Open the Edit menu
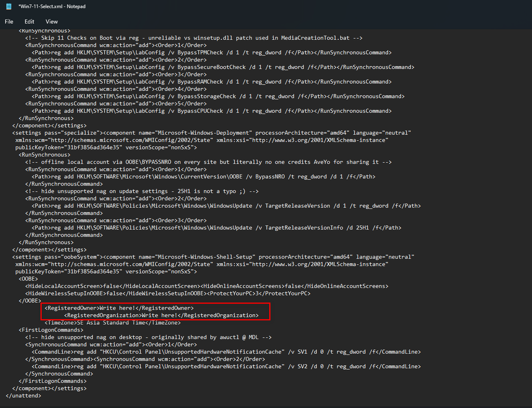This screenshot has height=408, width=532. 29,21
